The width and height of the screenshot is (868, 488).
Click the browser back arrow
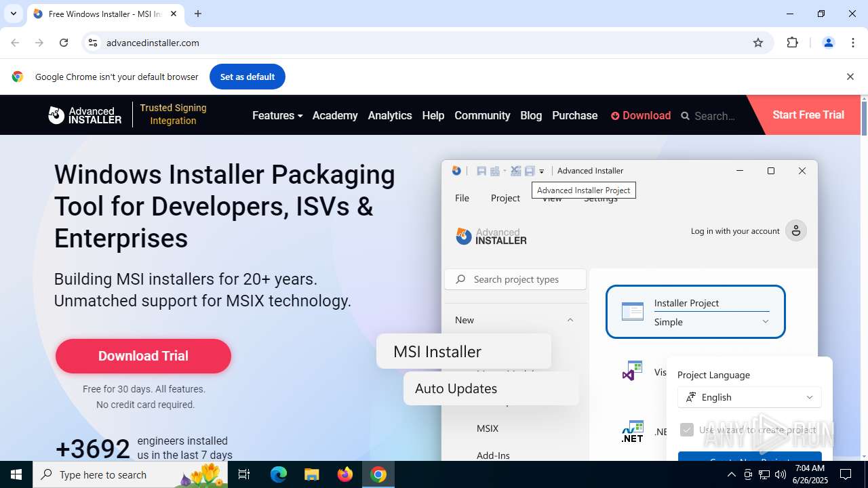[x=15, y=43]
